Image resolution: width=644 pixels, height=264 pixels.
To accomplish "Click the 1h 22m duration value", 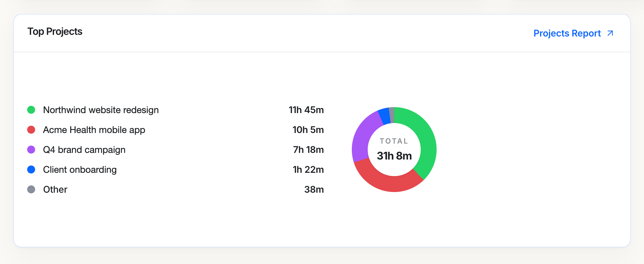I will pos(308,169).
